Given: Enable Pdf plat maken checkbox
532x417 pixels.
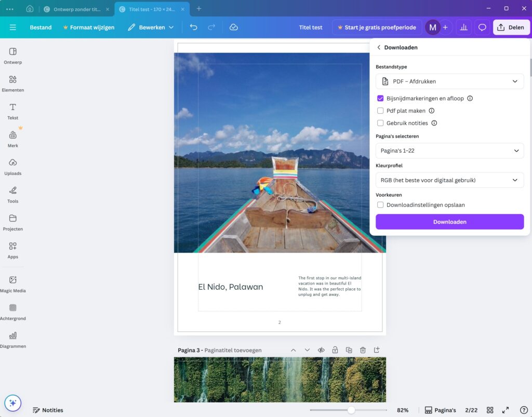Looking at the screenshot, I should (380, 111).
